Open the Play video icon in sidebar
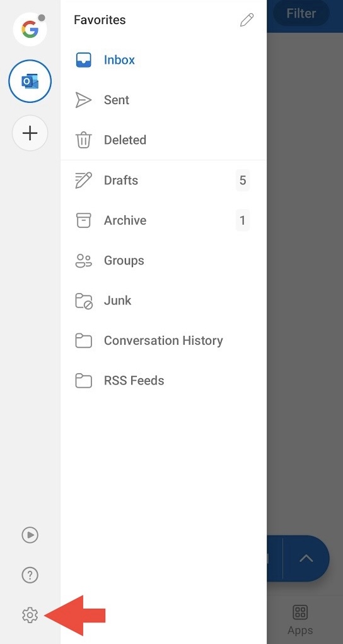Viewport: 343px width, 644px height. tap(30, 535)
